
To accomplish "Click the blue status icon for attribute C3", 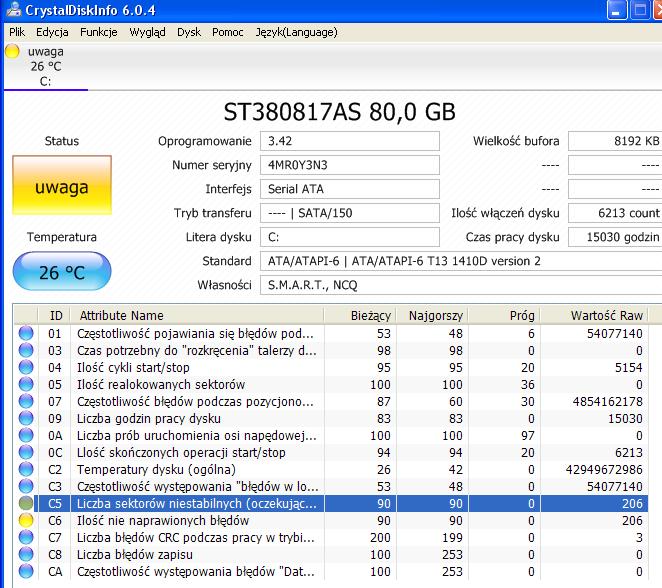I will pos(26,486).
